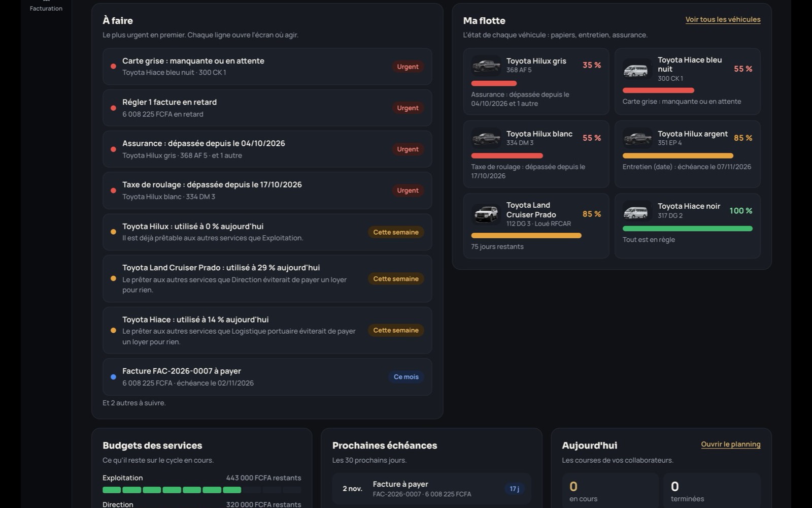Click Toyota Land Cruiser Prado thumbnail
Viewport: 812px width, 508px height.
click(x=486, y=214)
